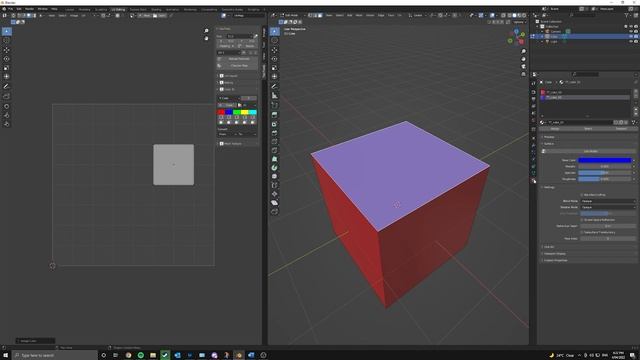Click the Pass Index input field
The image size is (640, 360).
(x=608, y=239)
